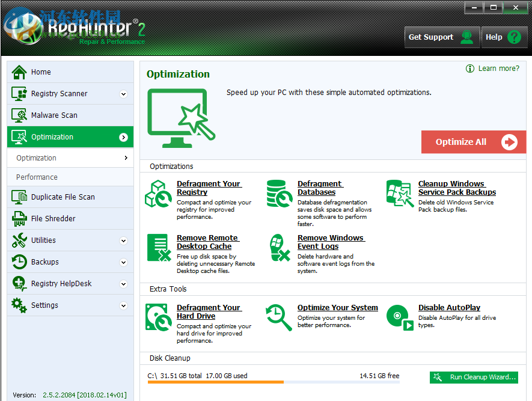
Task: Click the Registry Scanner monitor icon
Action: pos(19,94)
